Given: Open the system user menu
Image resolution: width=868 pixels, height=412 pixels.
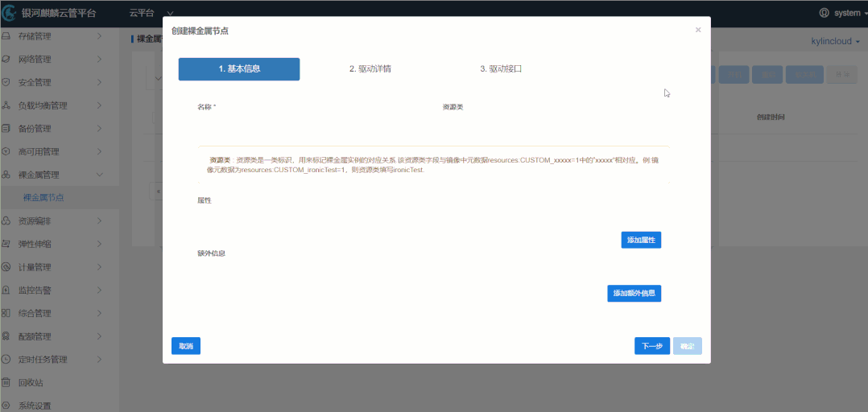Looking at the screenshot, I should (x=843, y=13).
